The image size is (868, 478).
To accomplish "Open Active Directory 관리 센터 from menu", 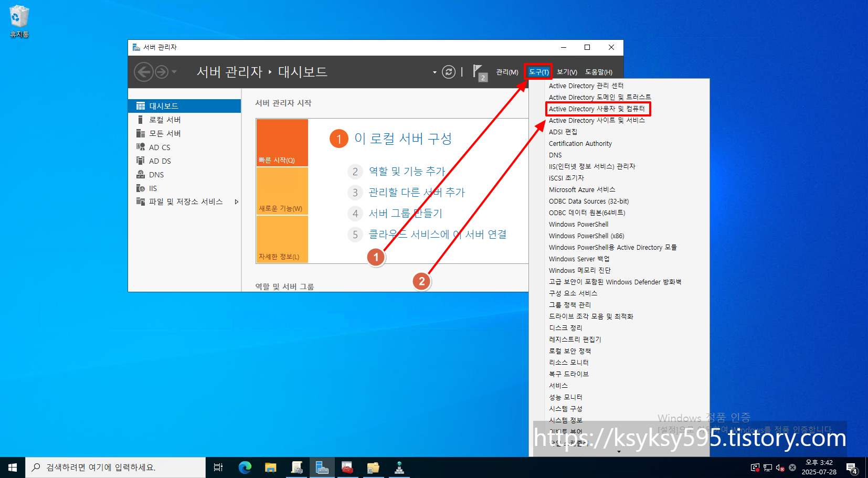I will pos(586,86).
